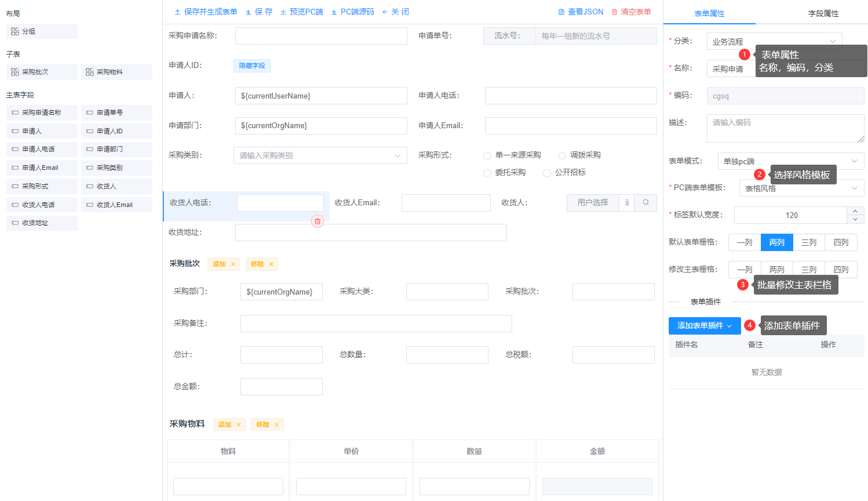Switch to the 表单属性 tab
Screen dimensions: 868x501
click(709, 13)
